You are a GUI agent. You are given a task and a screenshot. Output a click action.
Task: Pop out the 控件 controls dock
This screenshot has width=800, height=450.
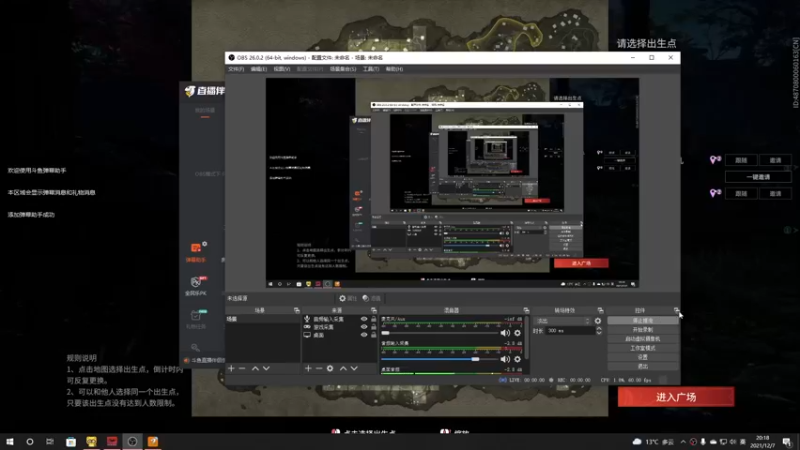677,310
